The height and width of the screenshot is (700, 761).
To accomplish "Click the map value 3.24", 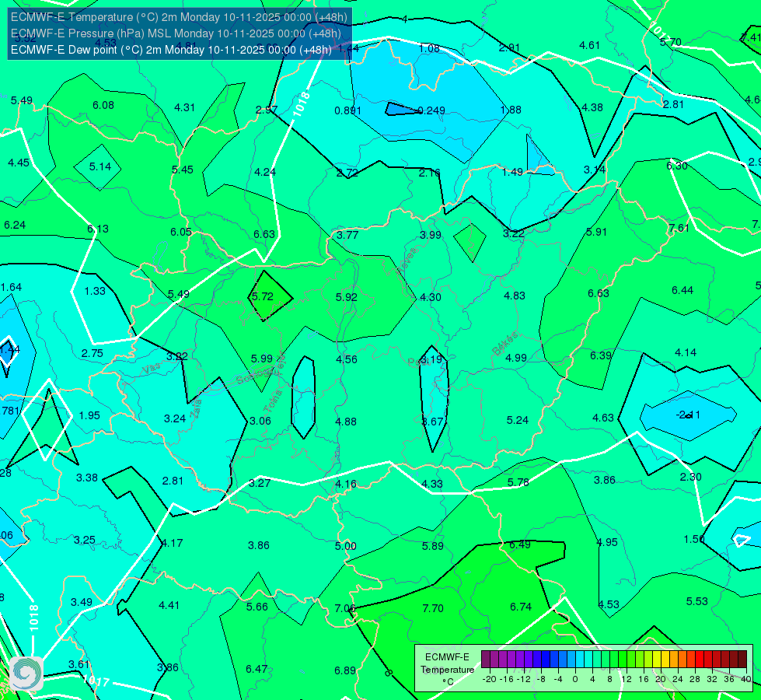I will tap(175, 418).
